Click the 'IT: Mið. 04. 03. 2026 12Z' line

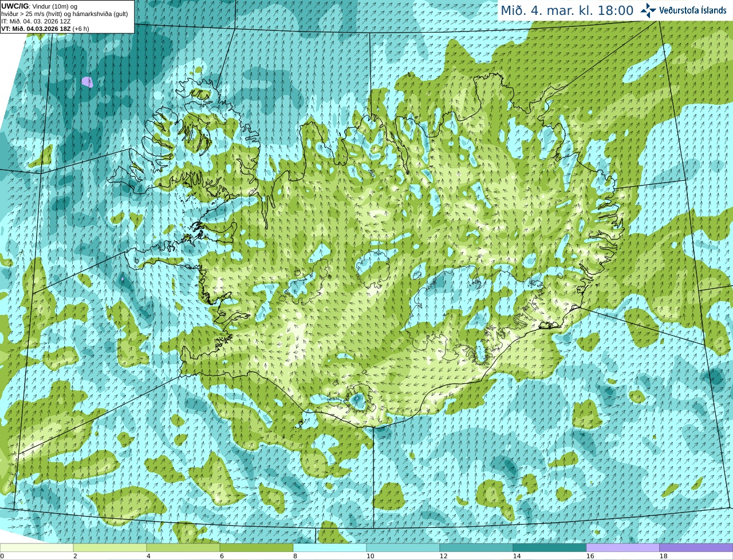coord(36,21)
